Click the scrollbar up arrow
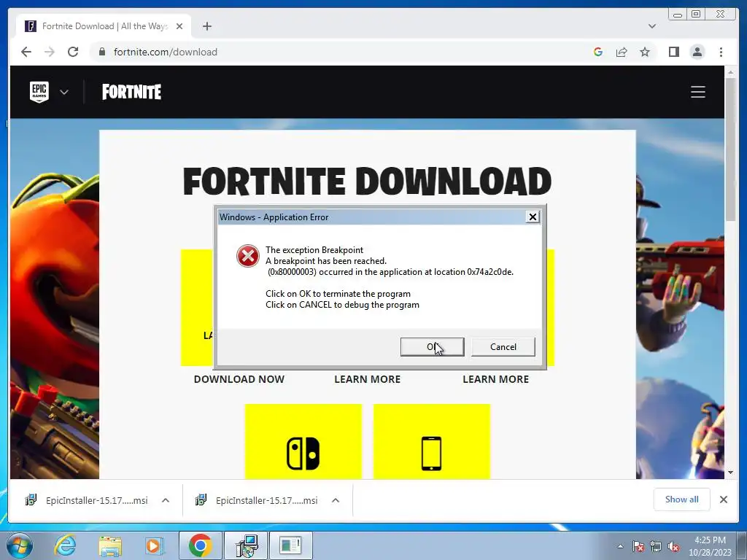The image size is (747, 560). [729, 72]
